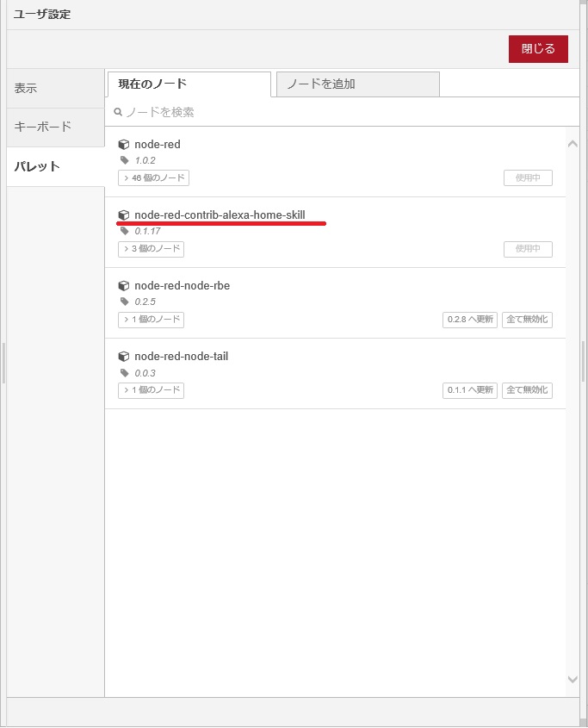
Task: Click the 閉じる close button
Action: pyautogui.click(x=538, y=49)
